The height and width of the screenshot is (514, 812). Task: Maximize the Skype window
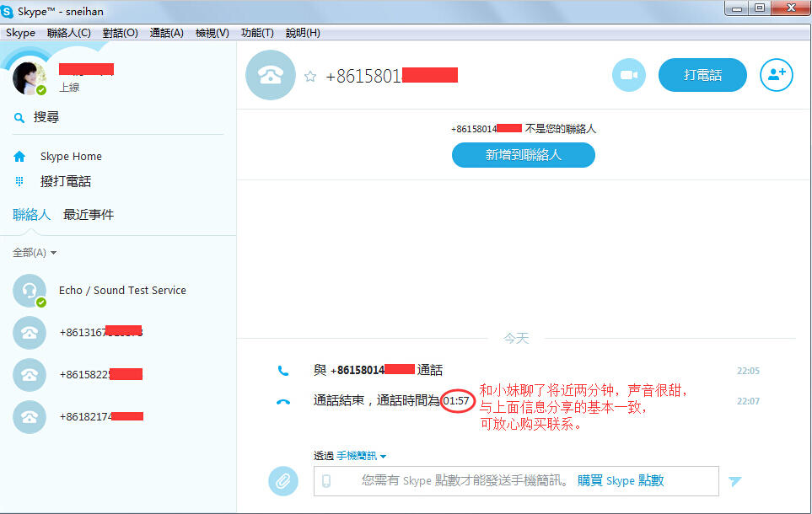pyautogui.click(x=759, y=8)
